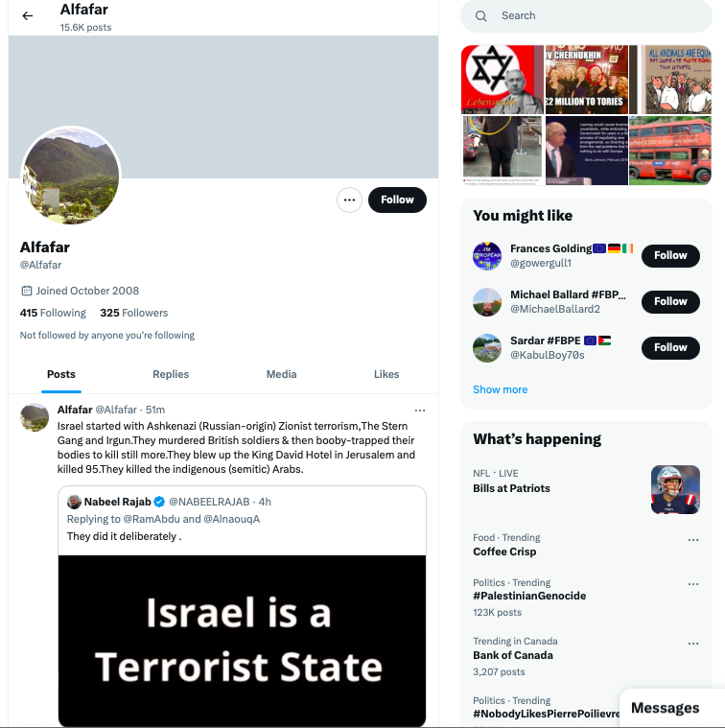Switch to the Replies tab
Viewport: 725px width, 728px height.
(171, 374)
